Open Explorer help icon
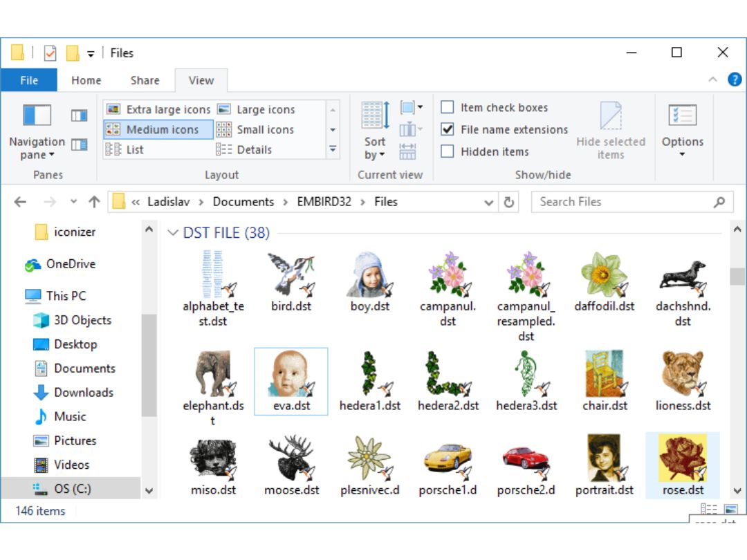 735,80
